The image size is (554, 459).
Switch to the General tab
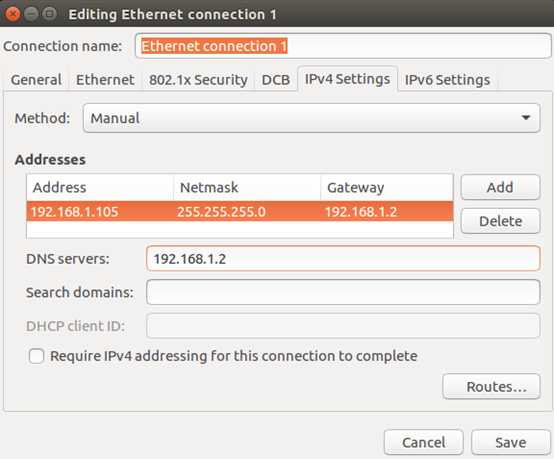[x=36, y=80]
